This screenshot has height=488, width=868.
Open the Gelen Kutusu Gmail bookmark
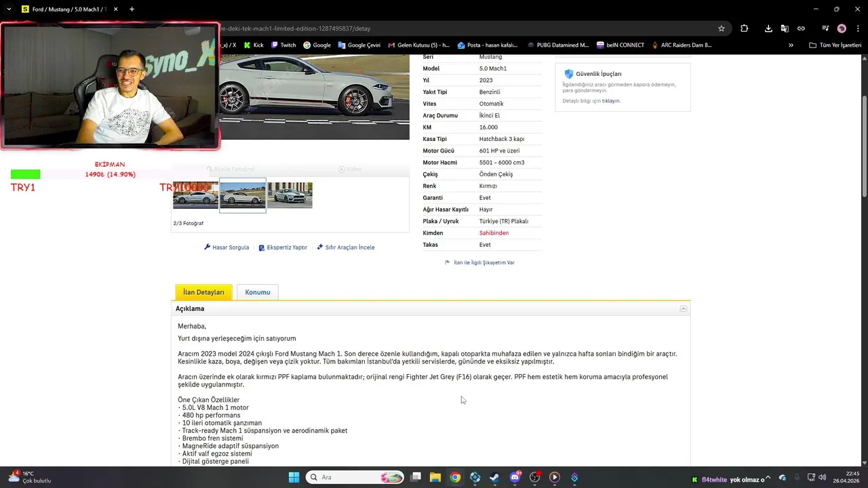(418, 45)
